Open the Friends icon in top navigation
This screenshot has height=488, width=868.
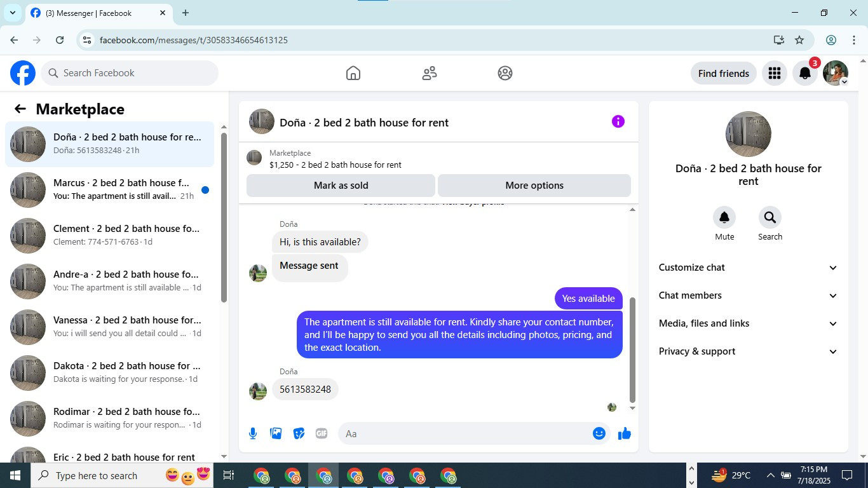tap(430, 73)
